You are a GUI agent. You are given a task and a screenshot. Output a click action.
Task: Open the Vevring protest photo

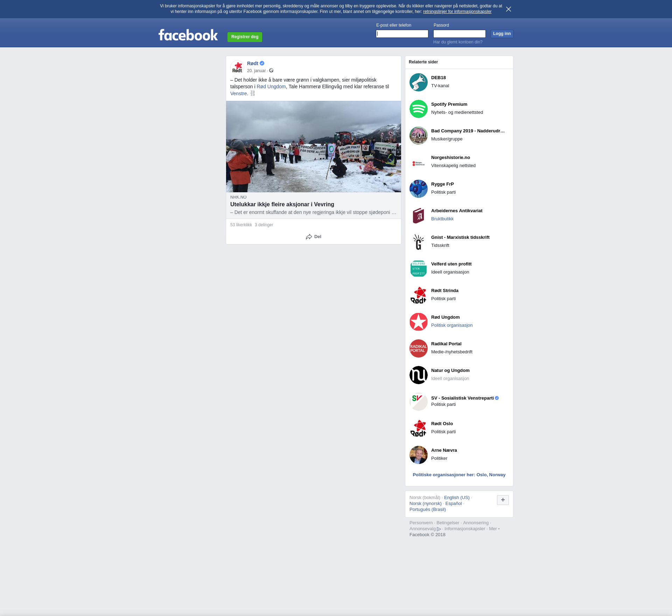pos(314,146)
